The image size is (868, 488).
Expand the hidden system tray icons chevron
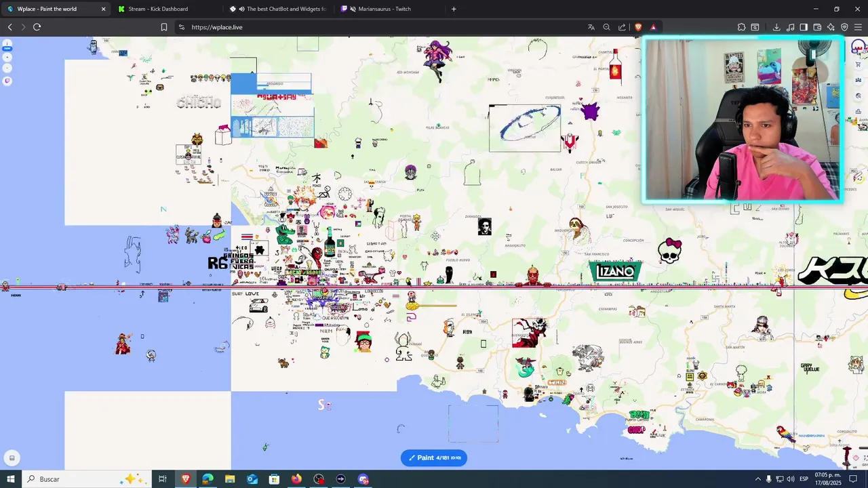[x=757, y=479]
